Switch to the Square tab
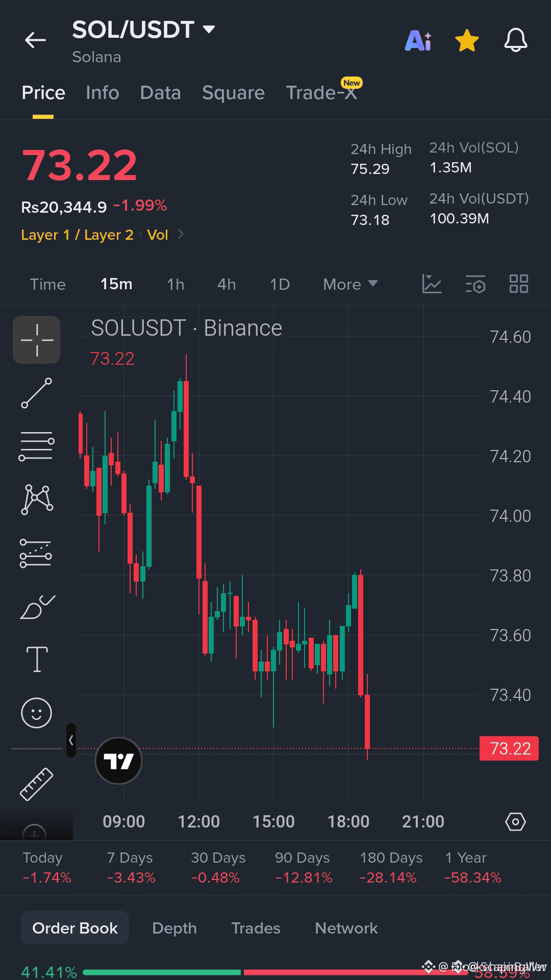 [x=233, y=93]
